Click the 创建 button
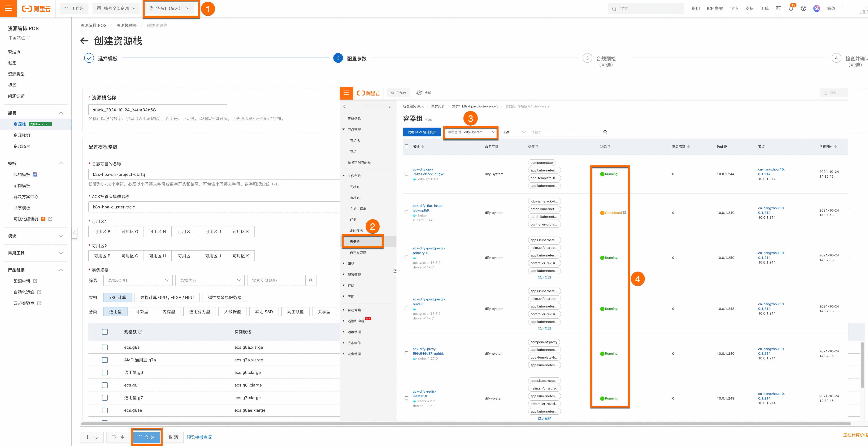The width and height of the screenshot is (868, 446). 147,437
